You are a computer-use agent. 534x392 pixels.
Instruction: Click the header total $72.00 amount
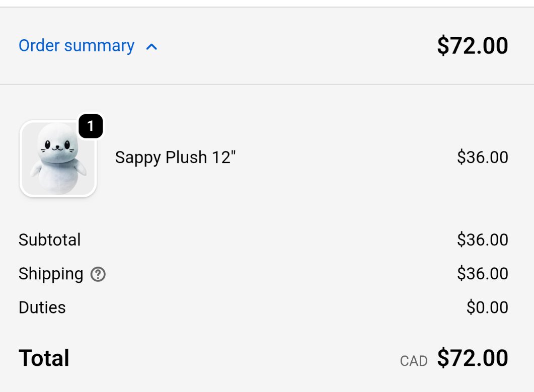pos(472,46)
